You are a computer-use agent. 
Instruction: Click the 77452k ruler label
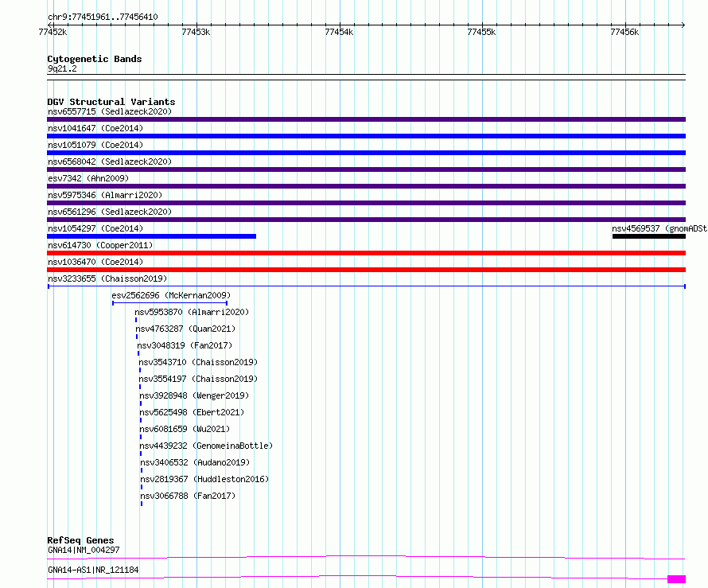tap(53, 32)
